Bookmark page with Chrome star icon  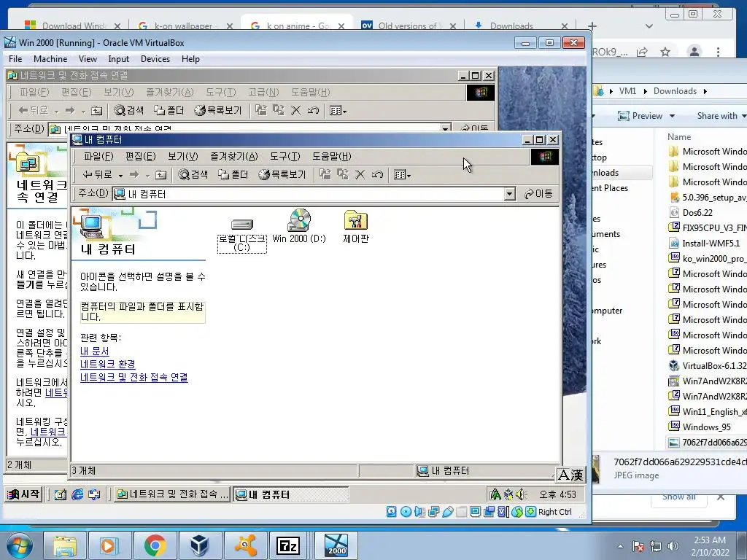(x=665, y=52)
